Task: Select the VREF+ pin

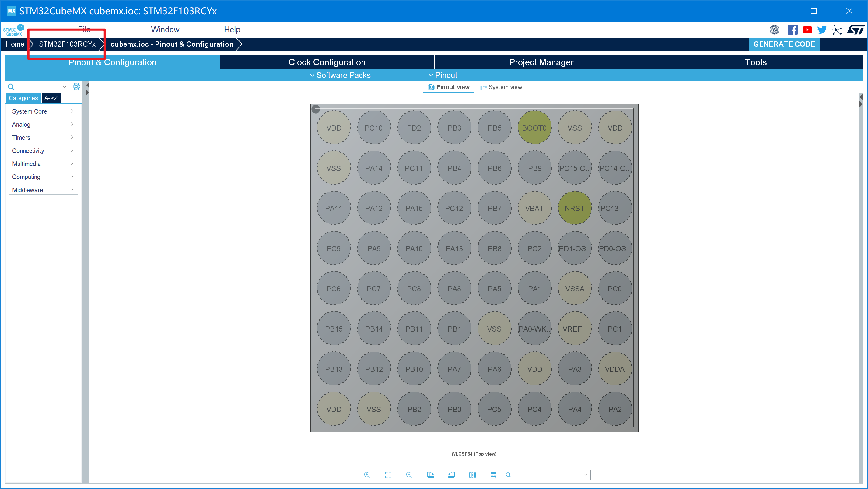Action: 575,329
